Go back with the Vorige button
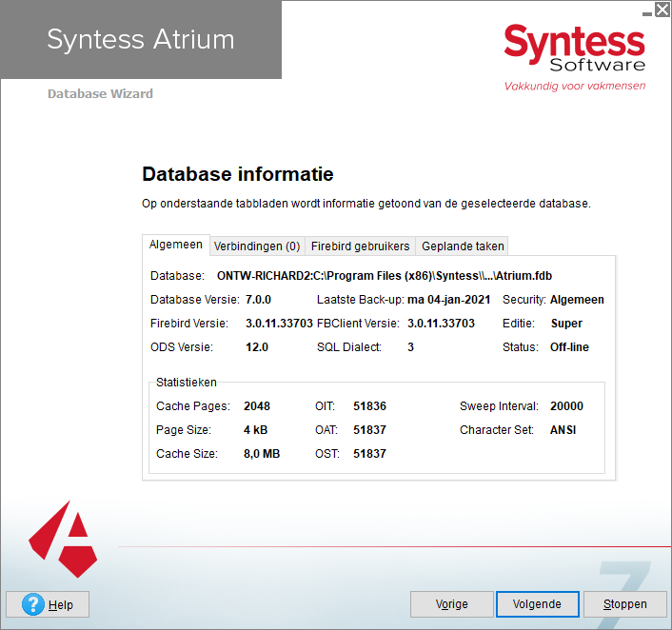Image resolution: width=672 pixels, height=630 pixels. click(x=452, y=604)
